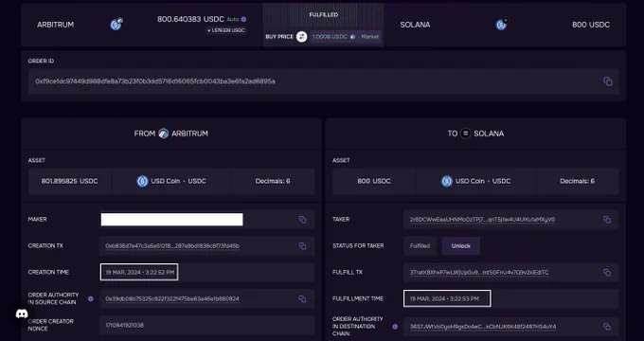Open the Discord chat icon
Image resolution: width=644 pixels, height=341 pixels.
pyautogui.click(x=22, y=314)
